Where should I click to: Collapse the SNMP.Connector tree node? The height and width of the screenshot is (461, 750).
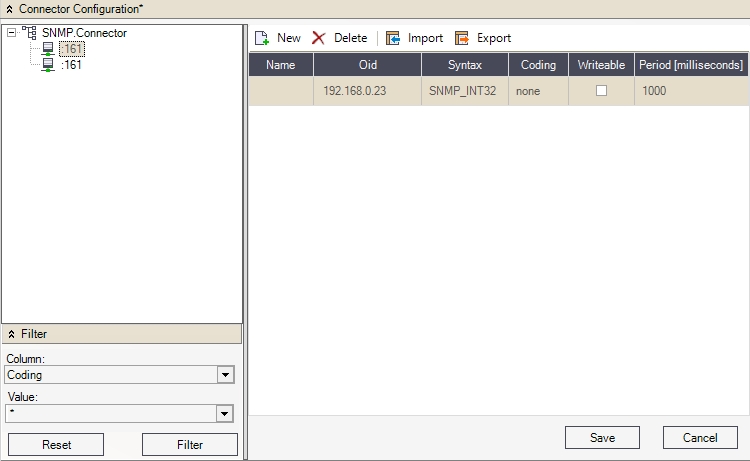coord(11,33)
